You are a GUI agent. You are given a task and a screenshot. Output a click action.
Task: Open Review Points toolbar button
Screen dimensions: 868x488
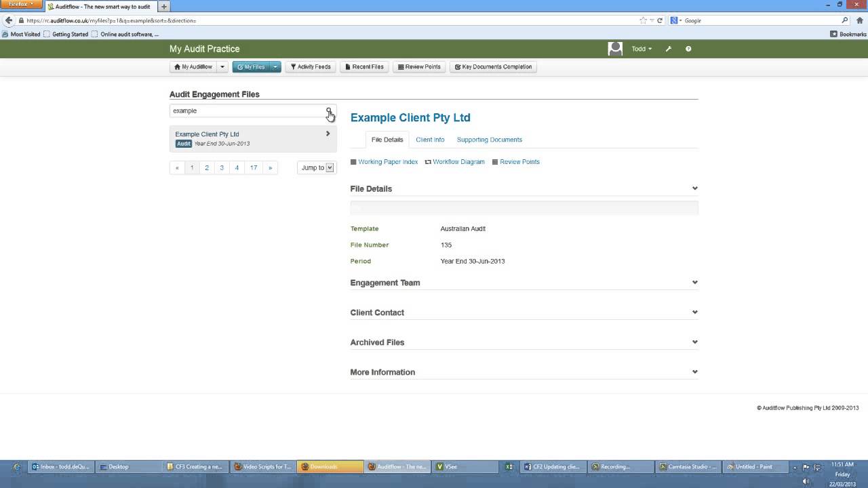[419, 66]
